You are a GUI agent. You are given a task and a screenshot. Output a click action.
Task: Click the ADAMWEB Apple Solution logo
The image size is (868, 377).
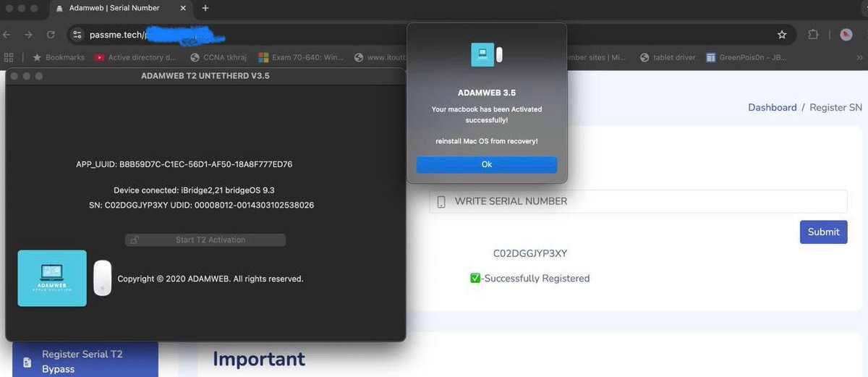[x=52, y=278]
